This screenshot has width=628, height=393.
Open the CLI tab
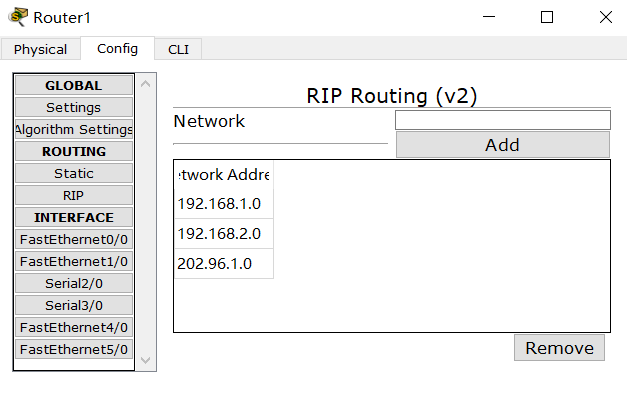pos(178,49)
